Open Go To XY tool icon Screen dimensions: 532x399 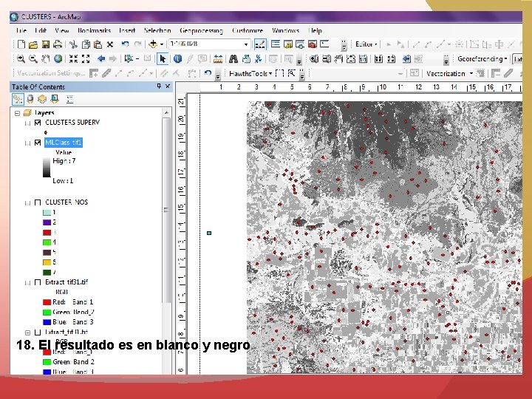pos(258,58)
